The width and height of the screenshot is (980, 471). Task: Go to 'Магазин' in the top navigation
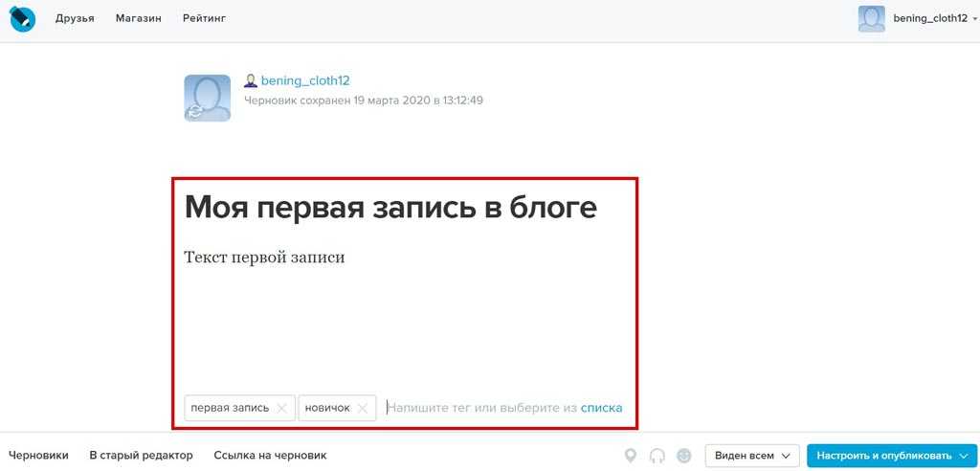pyautogui.click(x=138, y=18)
